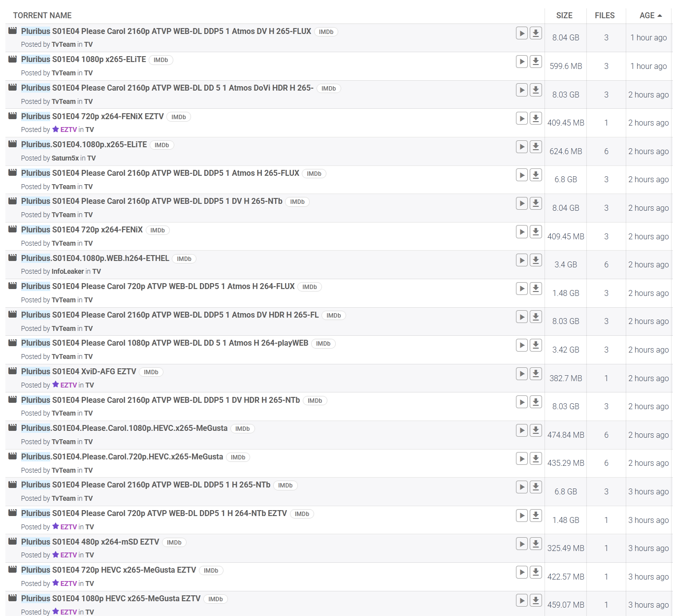This screenshot has width=673, height=616.
Task: Play the 8.04 GB DV H 265-NTb torrent
Action: pyautogui.click(x=522, y=203)
